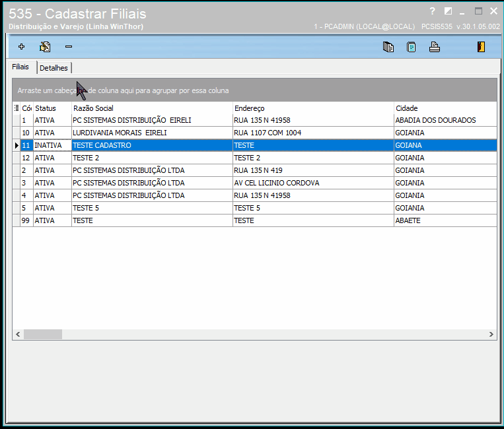This screenshot has width=504, height=429.
Task: Sort by Status column header
Action: [x=52, y=108]
